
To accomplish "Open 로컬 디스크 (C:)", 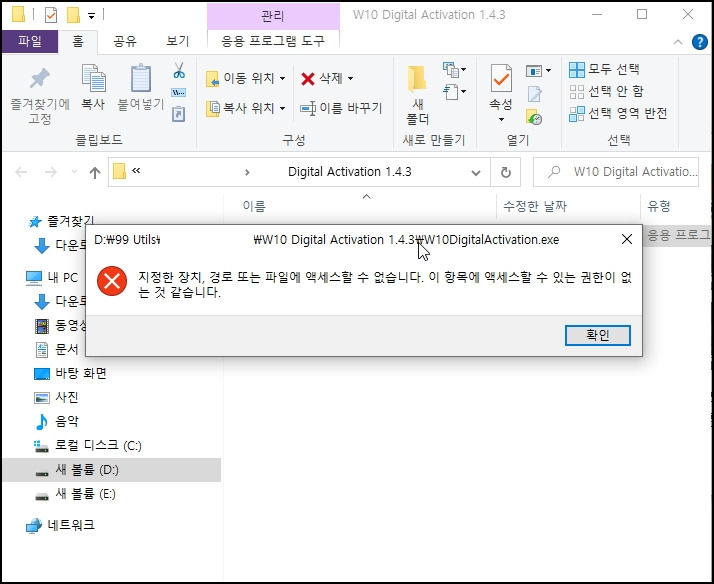I will [88, 446].
